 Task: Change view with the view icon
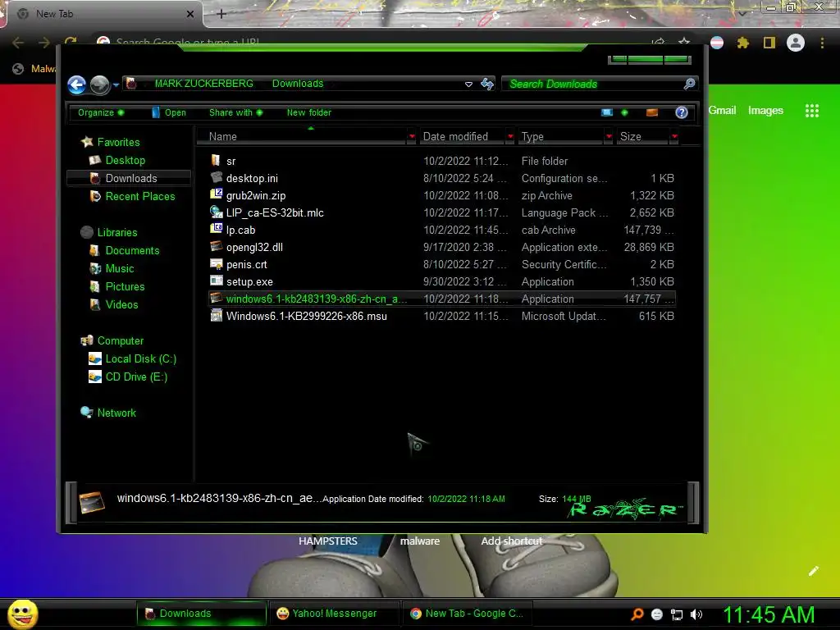[x=607, y=112]
